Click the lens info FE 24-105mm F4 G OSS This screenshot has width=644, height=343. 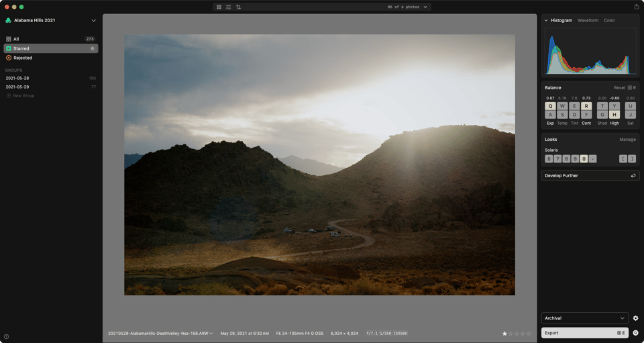299,334
